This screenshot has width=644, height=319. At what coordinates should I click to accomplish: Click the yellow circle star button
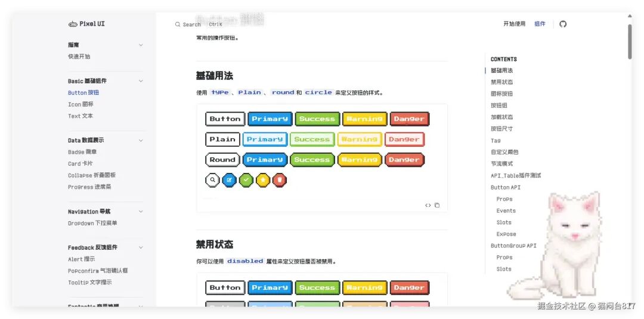click(x=263, y=180)
